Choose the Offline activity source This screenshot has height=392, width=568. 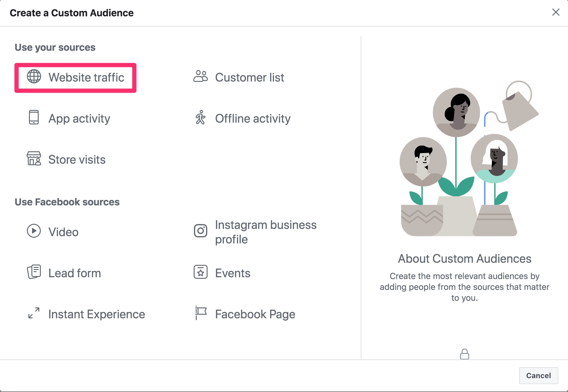click(253, 119)
